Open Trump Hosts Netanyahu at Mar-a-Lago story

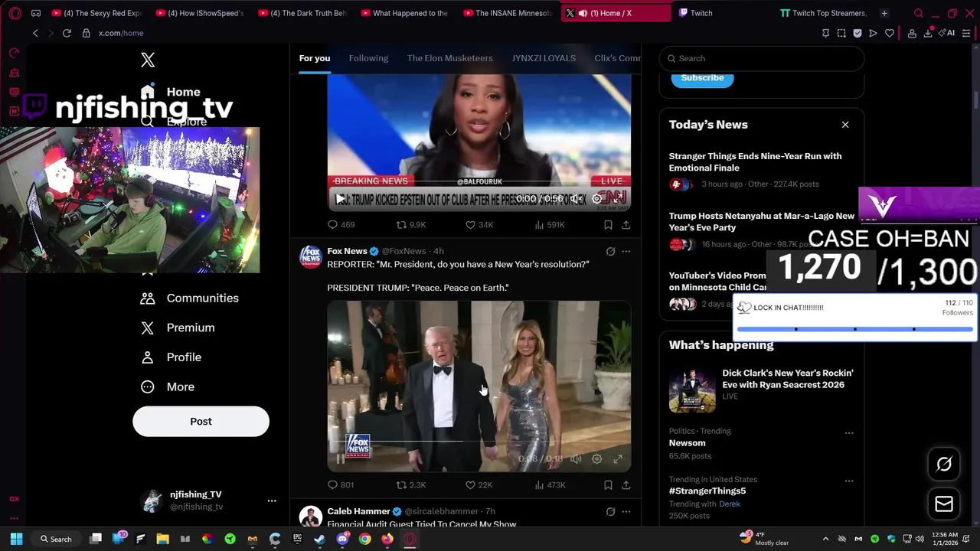(x=761, y=221)
